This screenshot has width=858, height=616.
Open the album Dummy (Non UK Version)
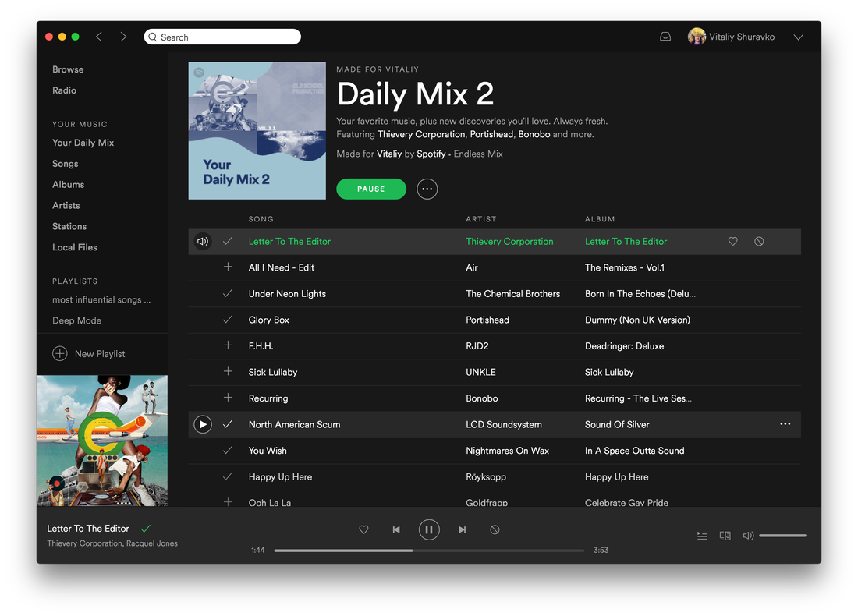pos(637,320)
